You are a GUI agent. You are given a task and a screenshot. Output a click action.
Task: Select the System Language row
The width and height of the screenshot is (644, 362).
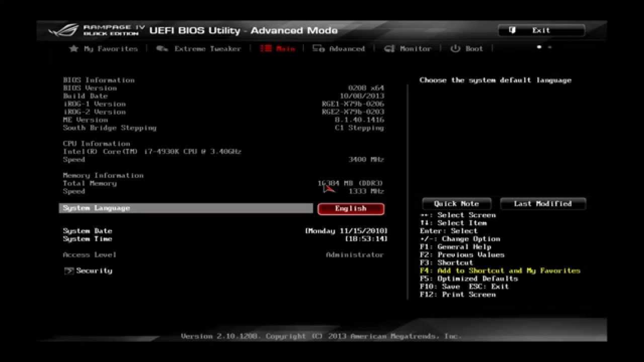[x=186, y=208]
